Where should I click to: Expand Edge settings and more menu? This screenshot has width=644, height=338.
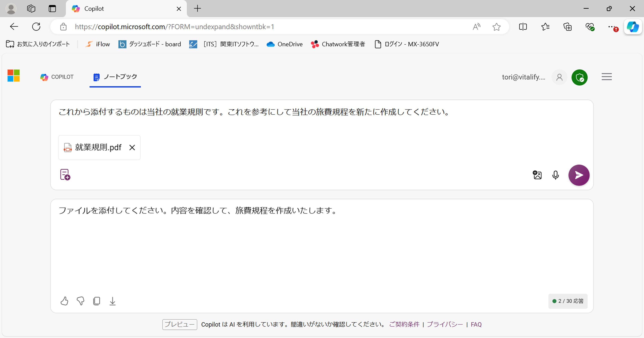click(x=611, y=27)
